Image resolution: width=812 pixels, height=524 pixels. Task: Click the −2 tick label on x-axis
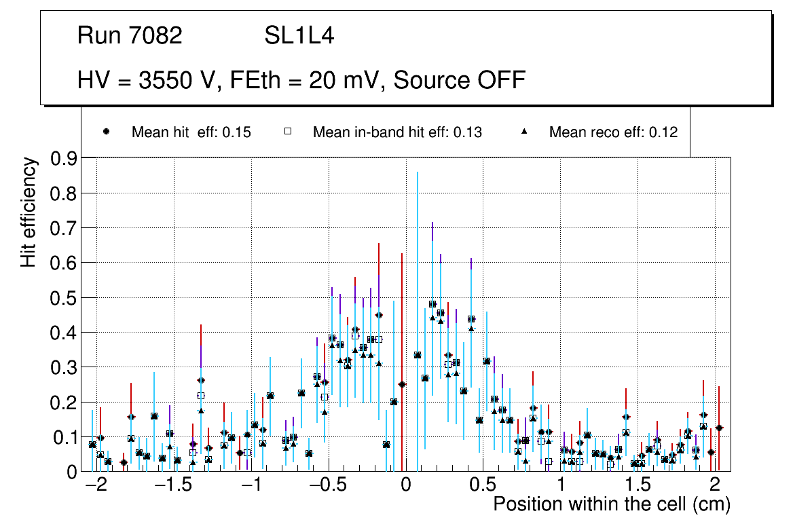96,486
